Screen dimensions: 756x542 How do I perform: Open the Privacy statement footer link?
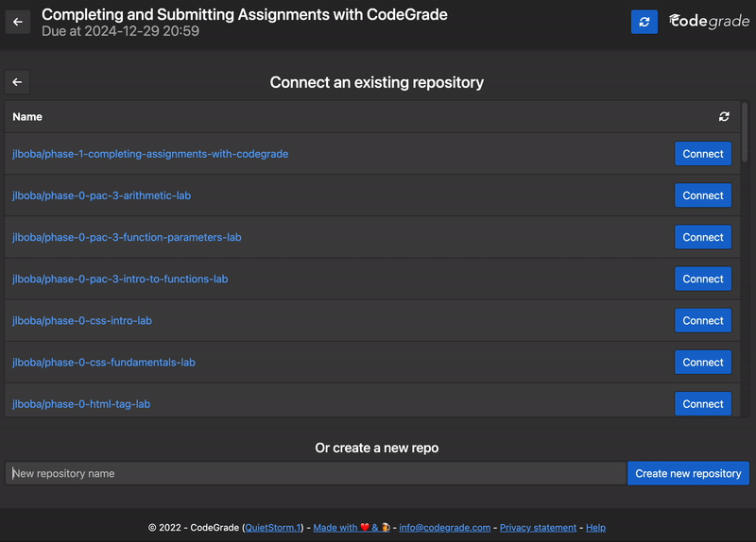pos(538,528)
